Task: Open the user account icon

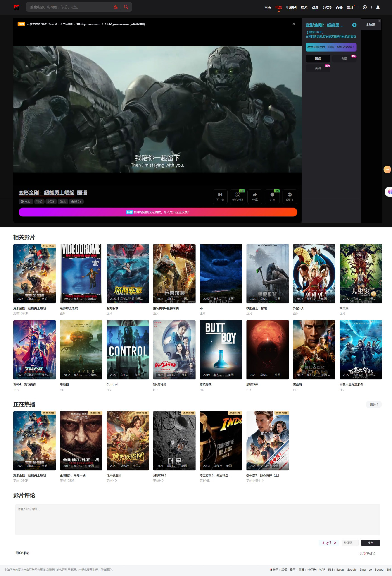Action: point(378,7)
